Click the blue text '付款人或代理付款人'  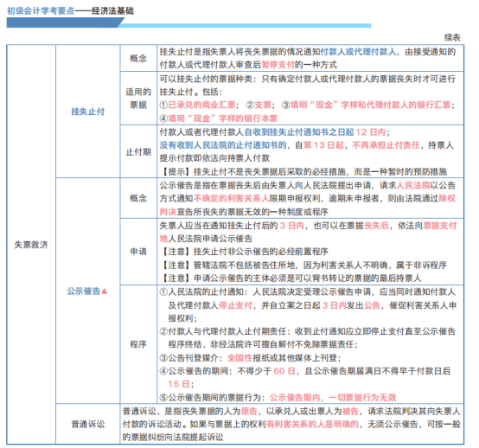tap(358, 52)
